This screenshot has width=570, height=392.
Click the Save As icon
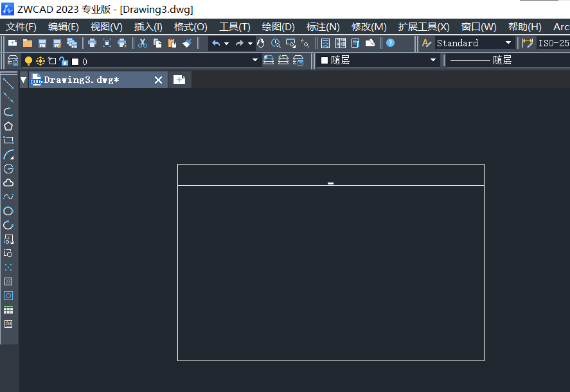[57, 43]
